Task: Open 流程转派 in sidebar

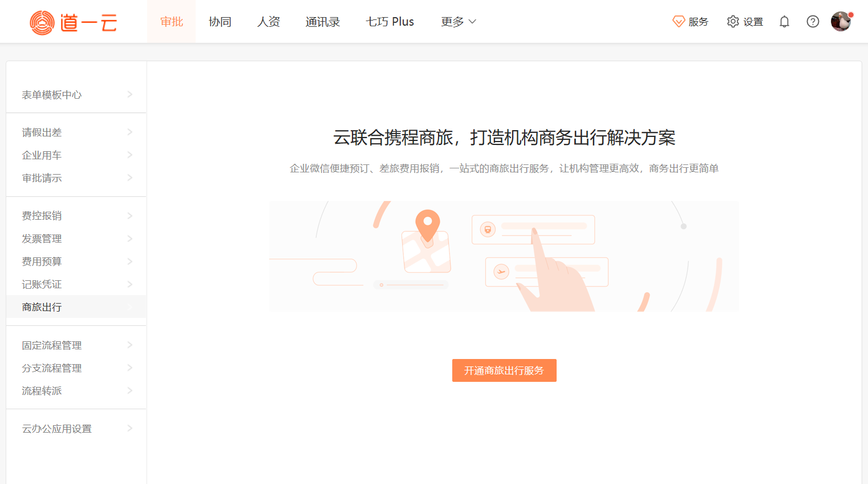Action: [x=76, y=390]
